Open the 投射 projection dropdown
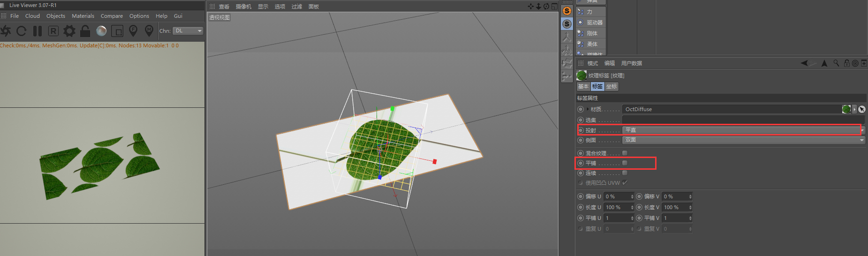This screenshot has height=256, width=868. coord(742,130)
